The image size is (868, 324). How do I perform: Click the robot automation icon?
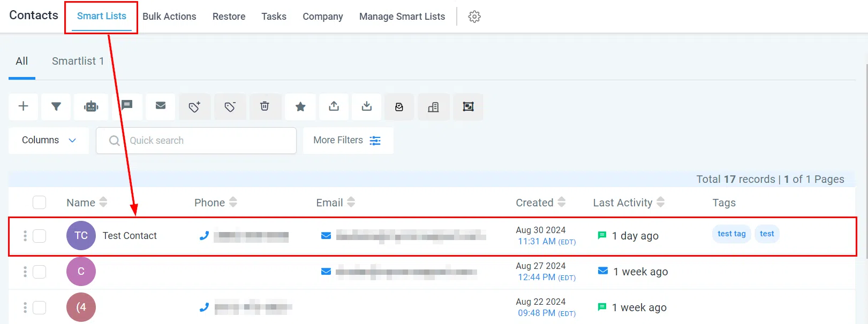coord(91,106)
